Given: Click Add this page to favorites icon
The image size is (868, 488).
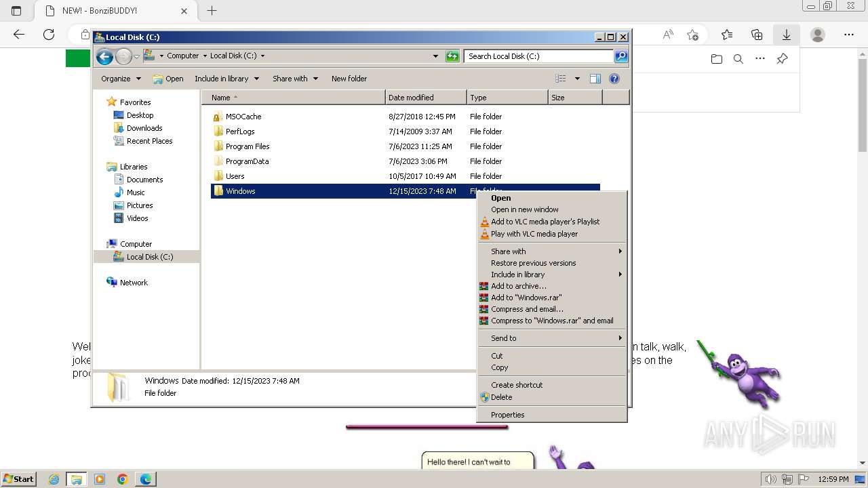Looking at the screenshot, I should (x=692, y=35).
